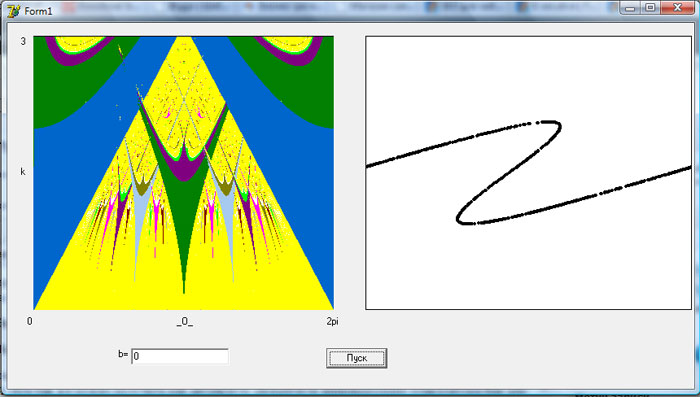Pick a point in the central green tongue
The width and height of the screenshot is (700, 397).
point(184,223)
